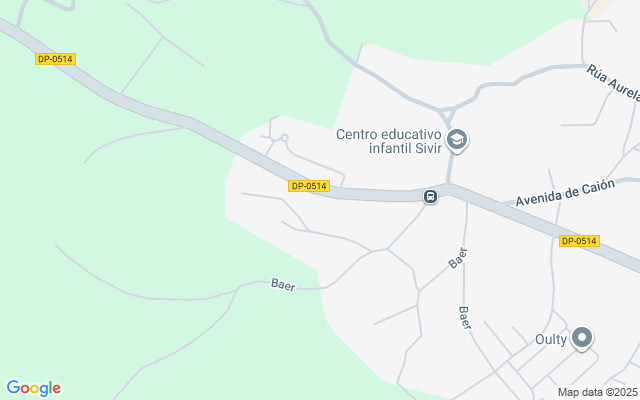The width and height of the screenshot is (640, 400).
Task: Select the bus stop icon on DP-0514
Action: [x=430, y=196]
